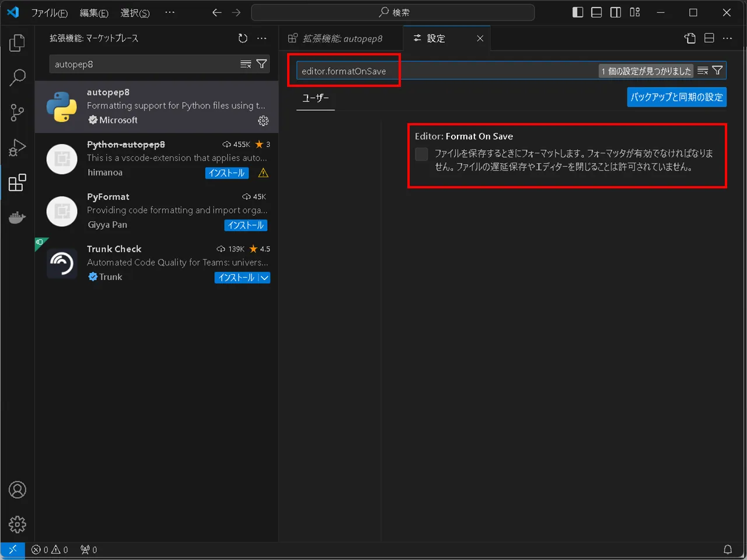
Task: Open remote window indicator in status bar
Action: [x=12, y=549]
